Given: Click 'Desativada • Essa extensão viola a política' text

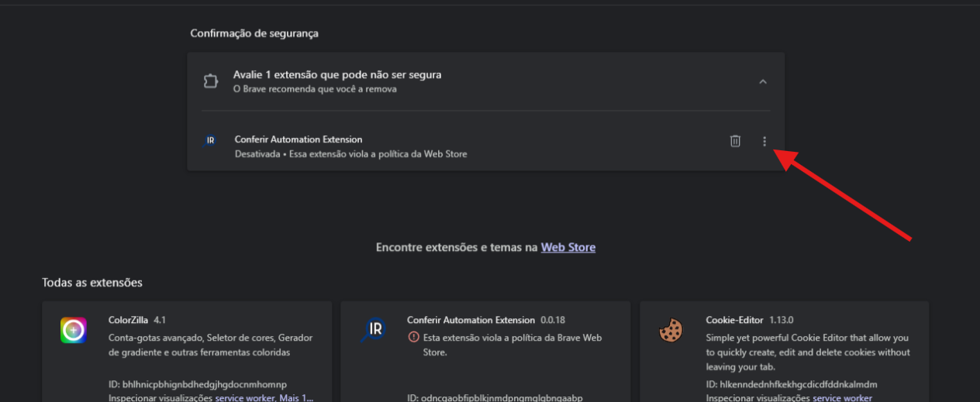Looking at the screenshot, I should pos(350,153).
